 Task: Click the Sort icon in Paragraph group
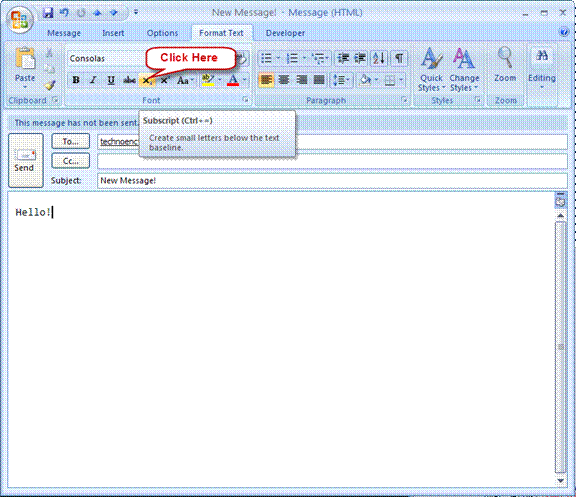(x=379, y=58)
